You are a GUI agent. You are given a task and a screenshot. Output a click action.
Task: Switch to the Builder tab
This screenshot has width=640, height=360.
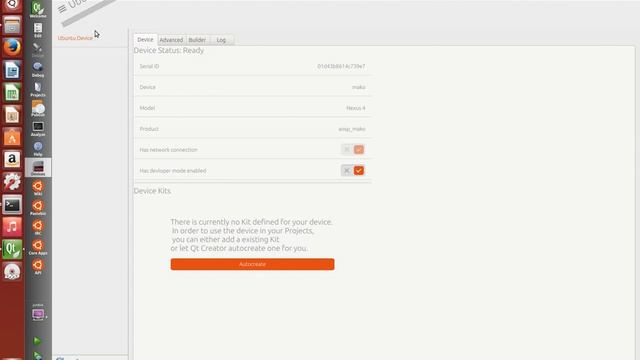coord(197,40)
